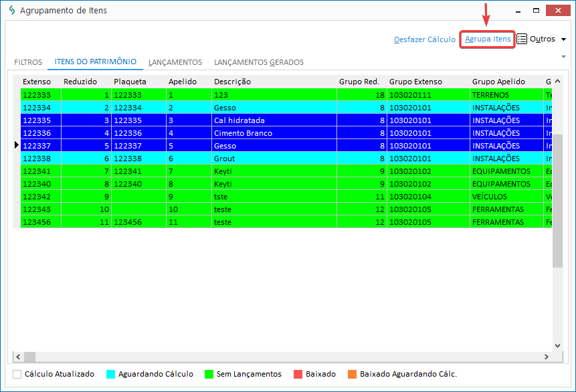The height and width of the screenshot is (392, 576).
Task: Click the cyan Aguardando Cálculo legend swatch
Action: click(x=110, y=374)
